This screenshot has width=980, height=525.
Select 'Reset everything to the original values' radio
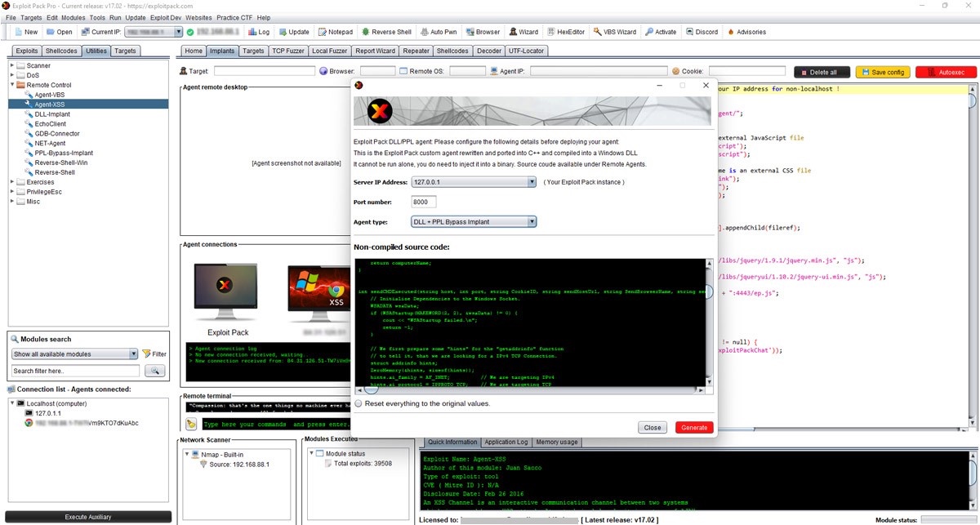pyautogui.click(x=359, y=403)
